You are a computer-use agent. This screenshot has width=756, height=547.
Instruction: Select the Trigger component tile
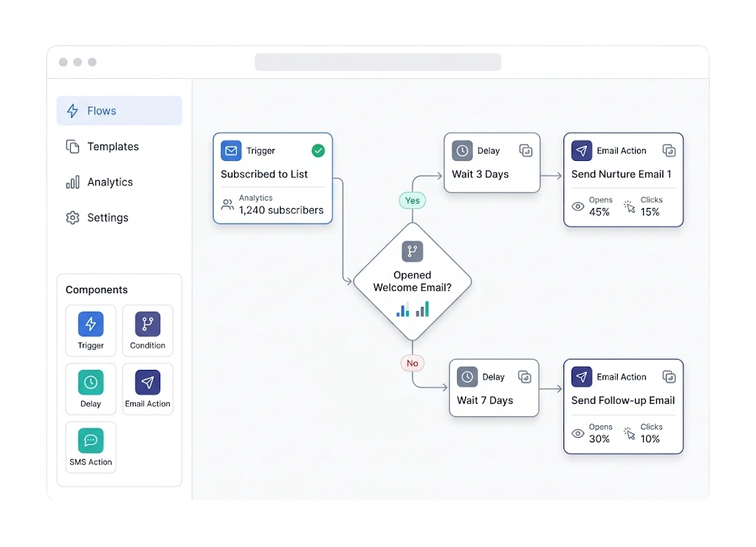91,331
